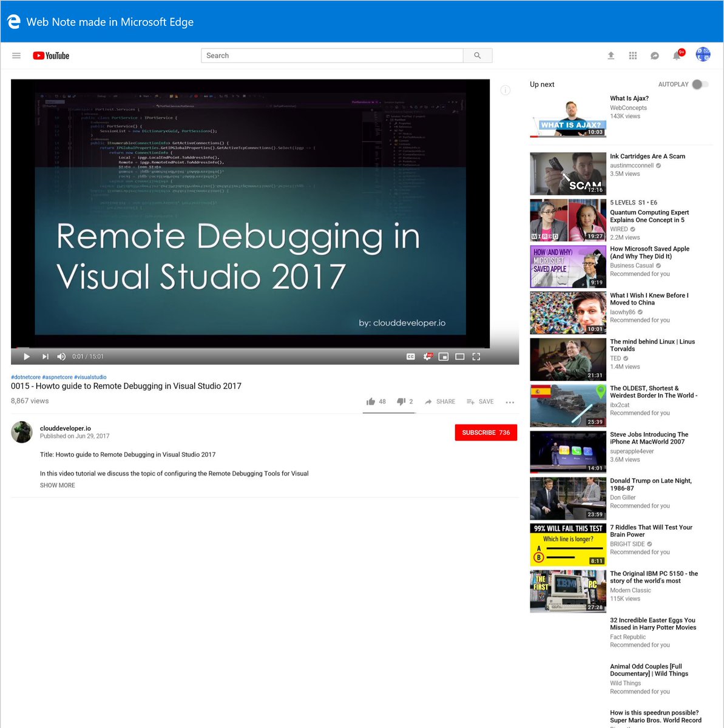Open OLDEST, Shortest & Weirdest Border video
The width and height of the screenshot is (724, 728).
click(654, 392)
